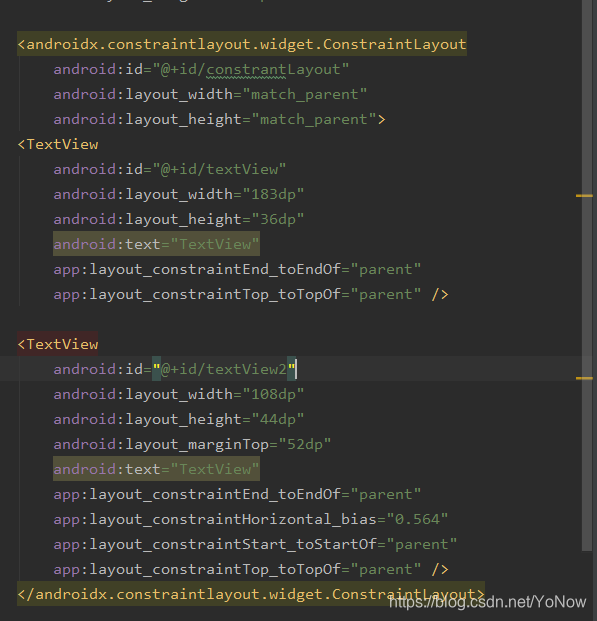Click the first TextView opening tag
The width and height of the screenshot is (597, 621).
(58, 144)
